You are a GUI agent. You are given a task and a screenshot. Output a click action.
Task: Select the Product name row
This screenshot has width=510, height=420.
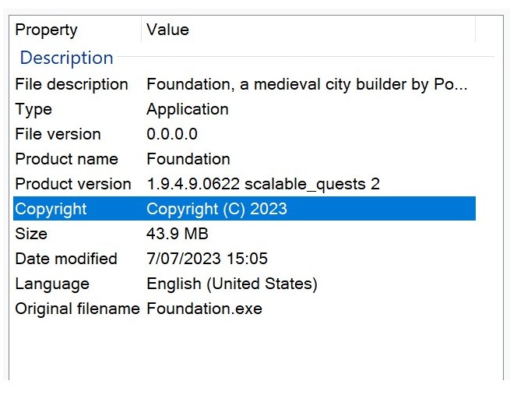tap(244, 159)
